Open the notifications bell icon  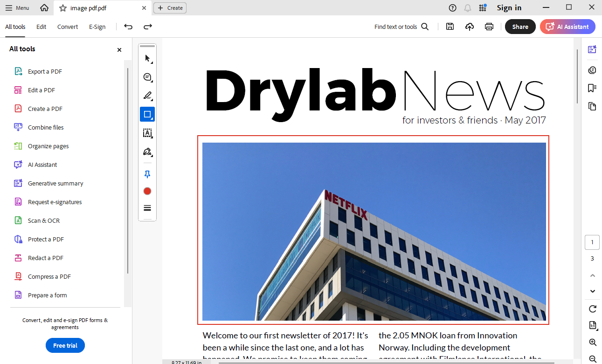pos(468,8)
